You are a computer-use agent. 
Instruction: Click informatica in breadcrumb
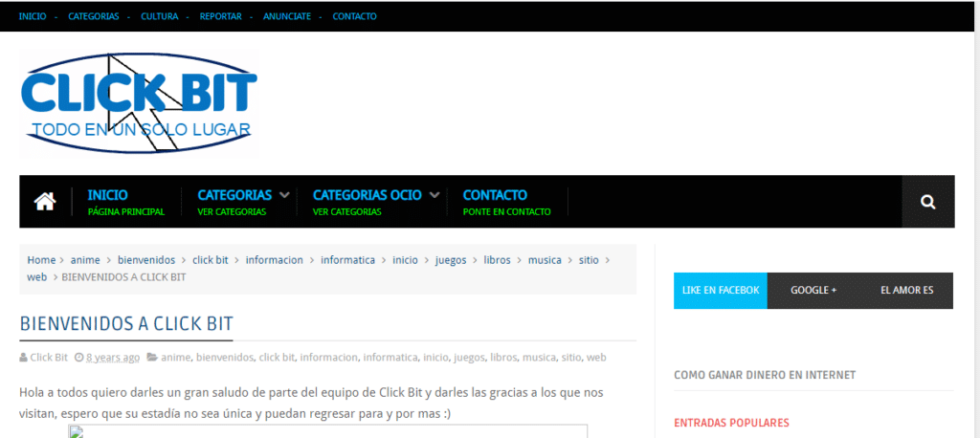click(x=348, y=260)
